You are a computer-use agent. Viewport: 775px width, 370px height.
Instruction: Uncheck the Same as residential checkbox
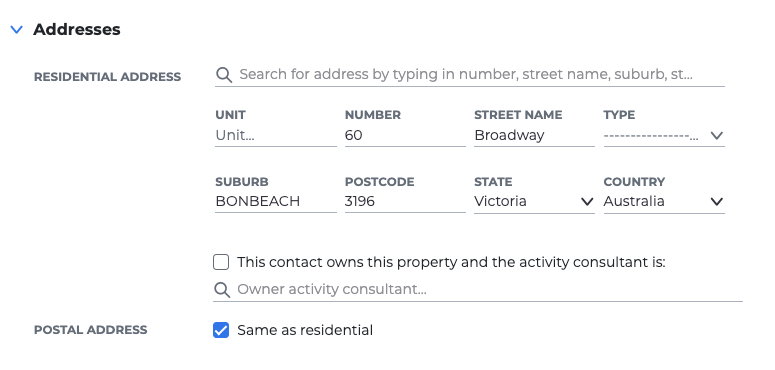[x=221, y=330]
